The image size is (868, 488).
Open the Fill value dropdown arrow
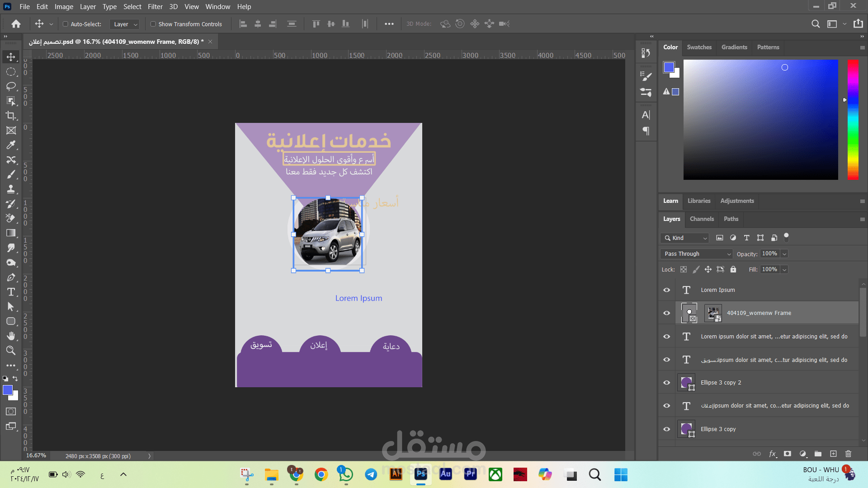(x=784, y=270)
